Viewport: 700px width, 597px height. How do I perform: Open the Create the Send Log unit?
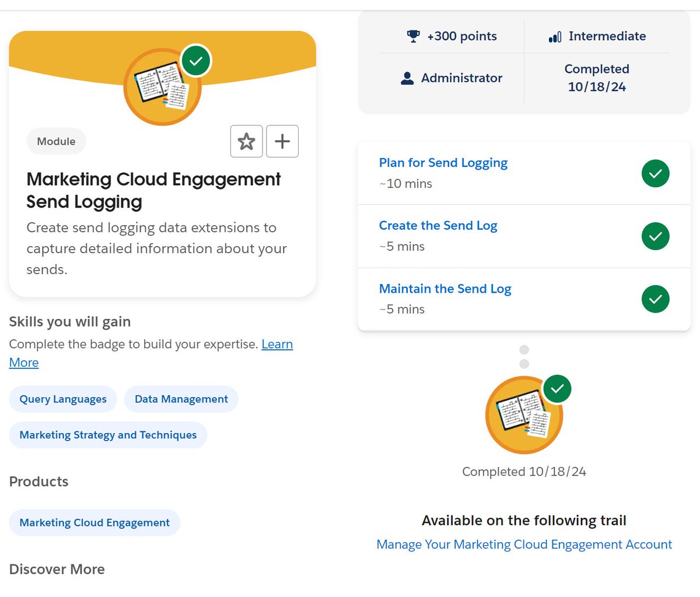tap(438, 226)
